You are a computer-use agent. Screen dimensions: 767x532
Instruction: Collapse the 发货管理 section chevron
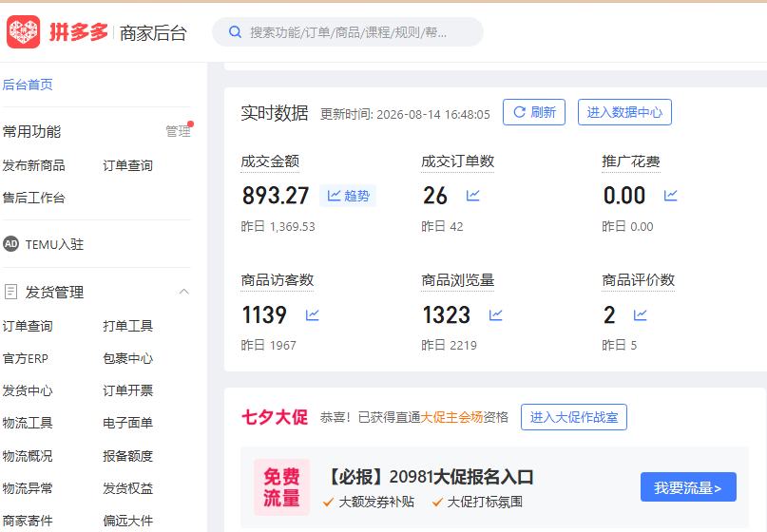[x=184, y=292]
